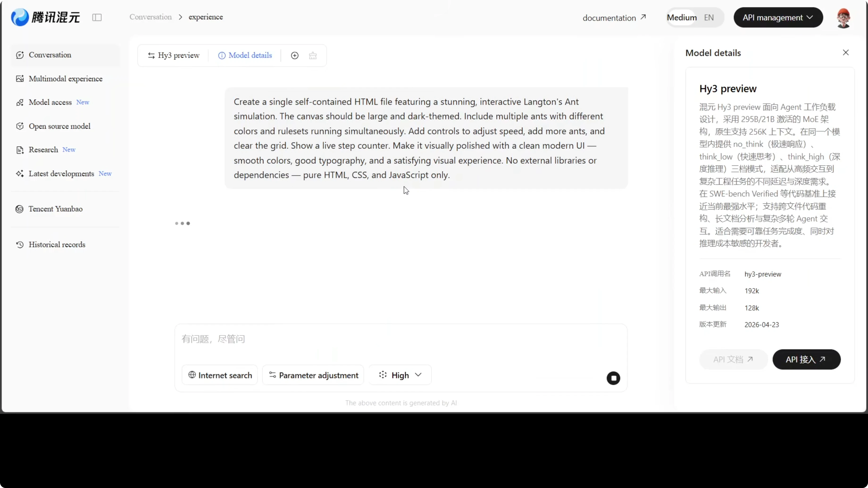This screenshot has height=488, width=868.
Task: Close the Model details panel
Action: click(846, 53)
